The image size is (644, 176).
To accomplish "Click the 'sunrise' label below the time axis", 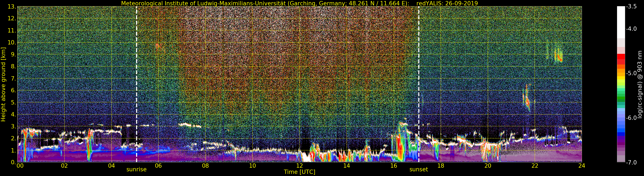I will point(137,170).
